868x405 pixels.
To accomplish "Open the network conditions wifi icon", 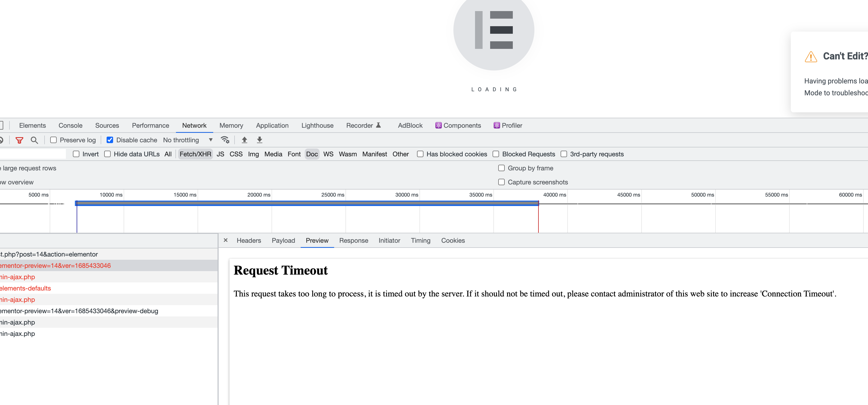I will [x=225, y=140].
